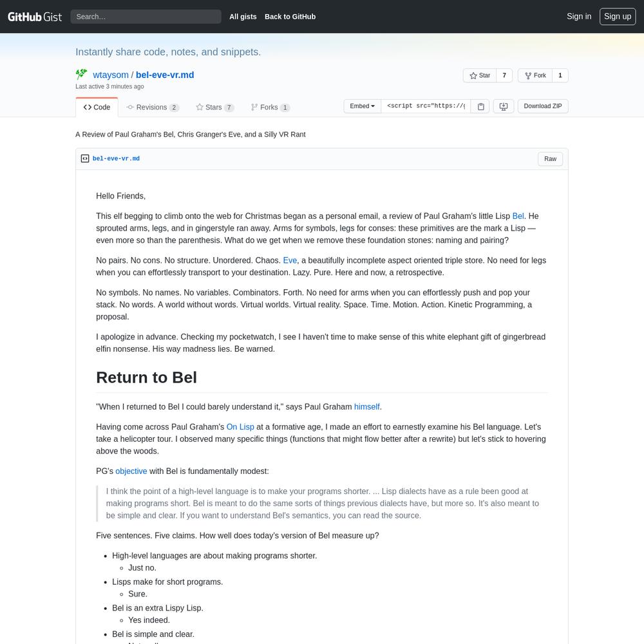The image size is (644, 644).
Task: Follow the himself link
Action: [x=367, y=406]
